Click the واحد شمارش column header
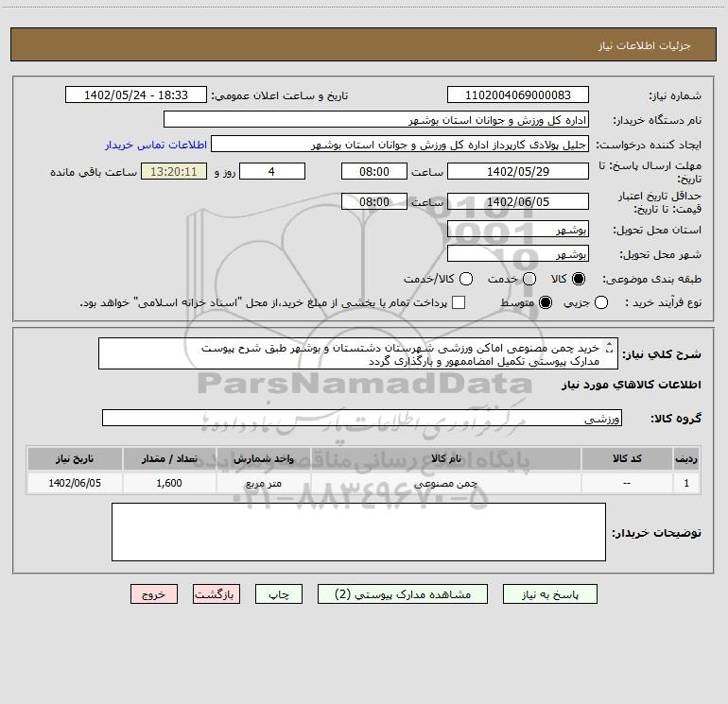Image resolution: width=728 pixels, height=704 pixels. pyautogui.click(x=263, y=458)
